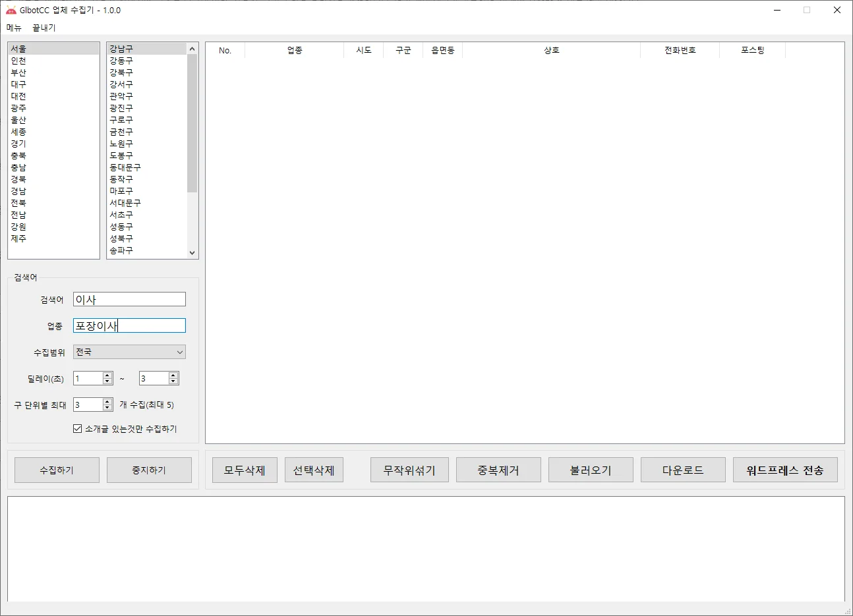
Task: Select 경기 in the region list
Action: coord(53,144)
